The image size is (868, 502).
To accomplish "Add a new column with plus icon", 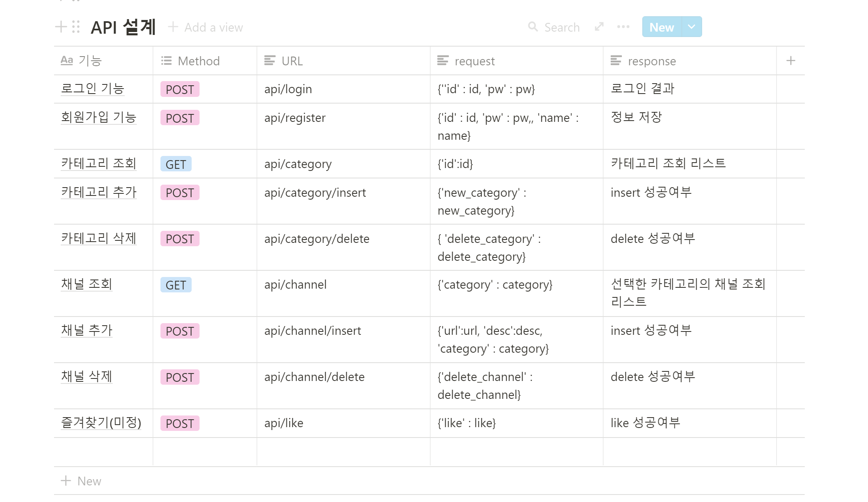I will 791,61.
